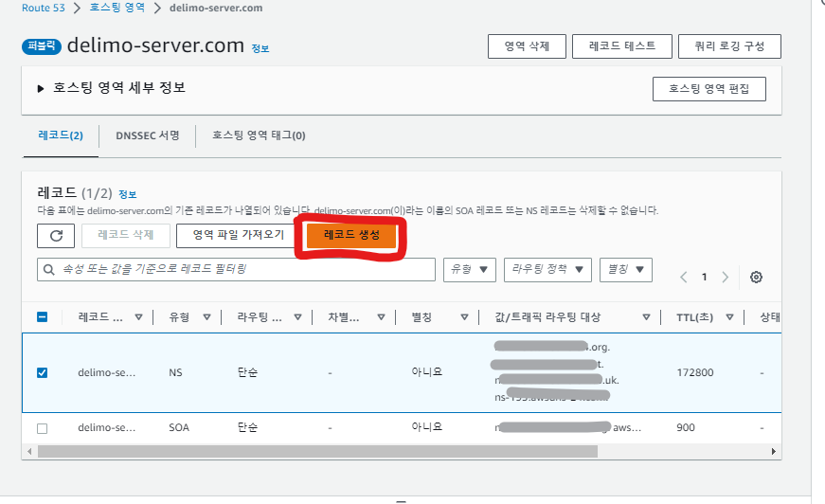Sort by 레코드 이름 column arrow
Viewport: 825px width, 504px height.
139,317
